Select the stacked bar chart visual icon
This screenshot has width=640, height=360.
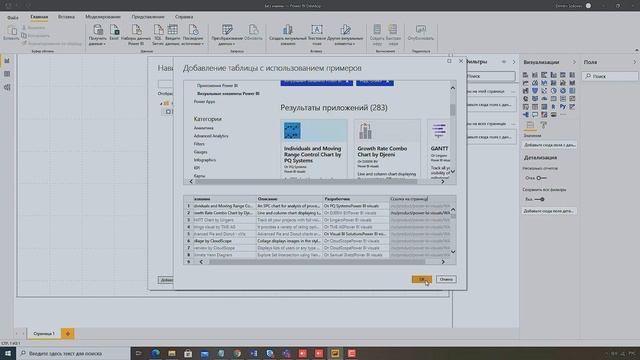[525, 75]
